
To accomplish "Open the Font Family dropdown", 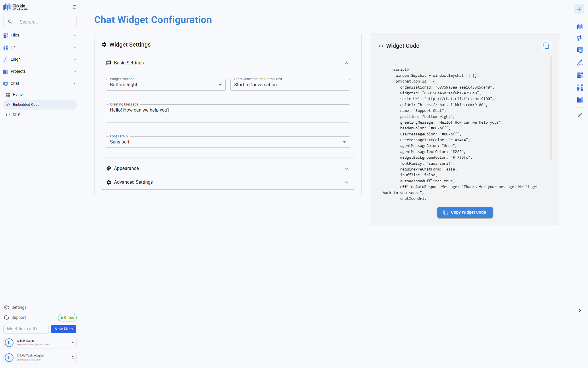I will (228, 142).
